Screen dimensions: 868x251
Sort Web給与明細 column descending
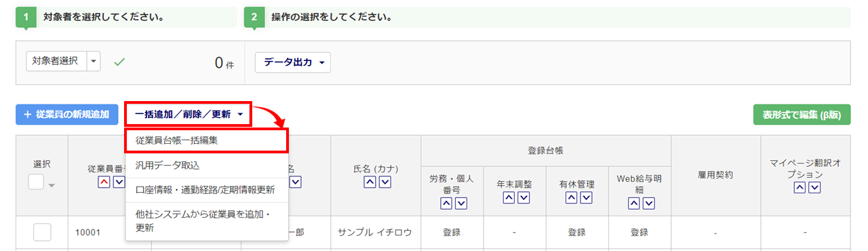(x=648, y=203)
